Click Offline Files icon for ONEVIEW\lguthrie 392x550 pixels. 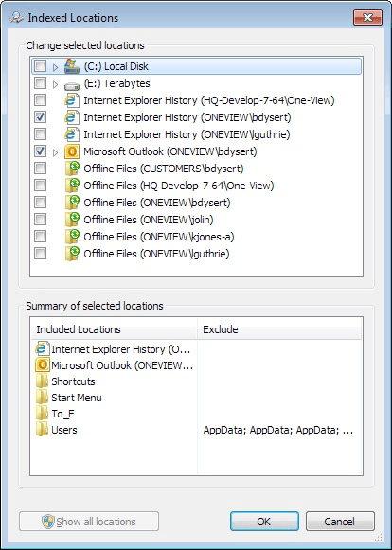coord(72,254)
